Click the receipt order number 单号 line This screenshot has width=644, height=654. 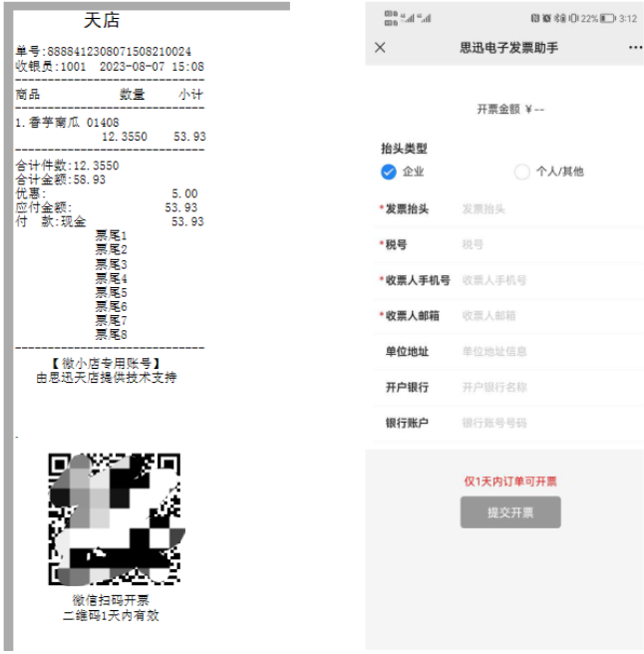point(103,51)
